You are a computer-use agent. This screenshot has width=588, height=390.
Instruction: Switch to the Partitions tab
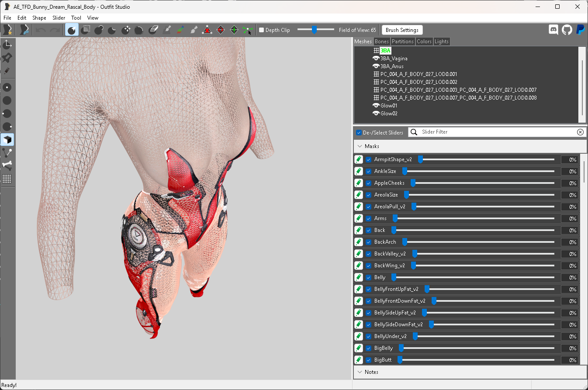(x=403, y=41)
